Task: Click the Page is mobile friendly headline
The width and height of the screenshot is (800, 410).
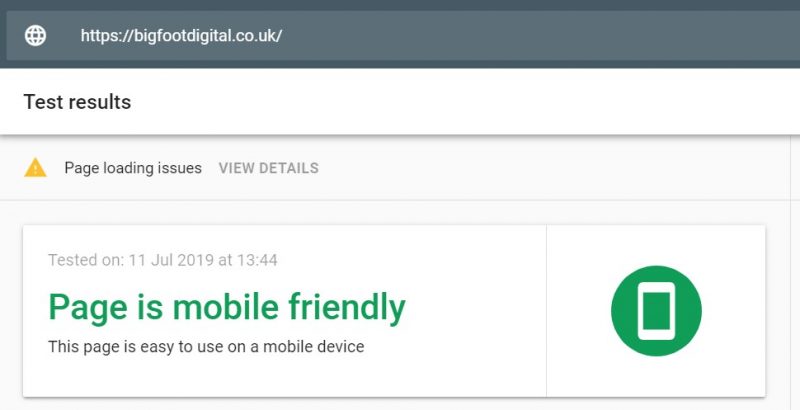Action: click(227, 308)
